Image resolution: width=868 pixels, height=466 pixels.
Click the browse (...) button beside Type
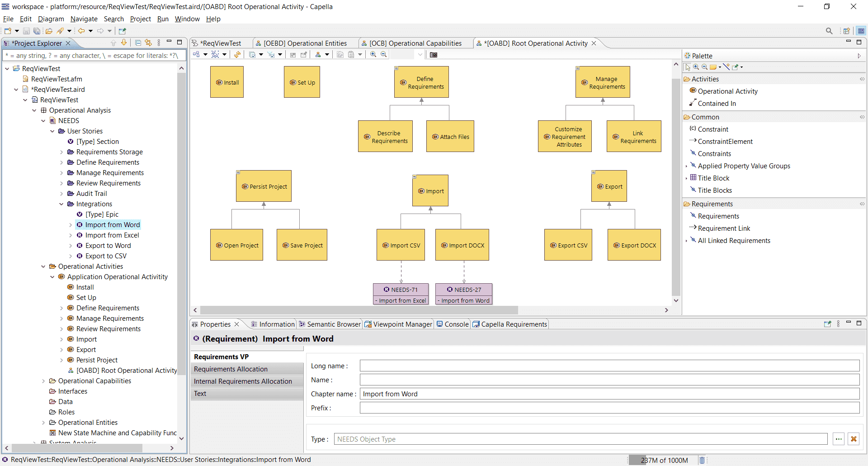(x=839, y=439)
